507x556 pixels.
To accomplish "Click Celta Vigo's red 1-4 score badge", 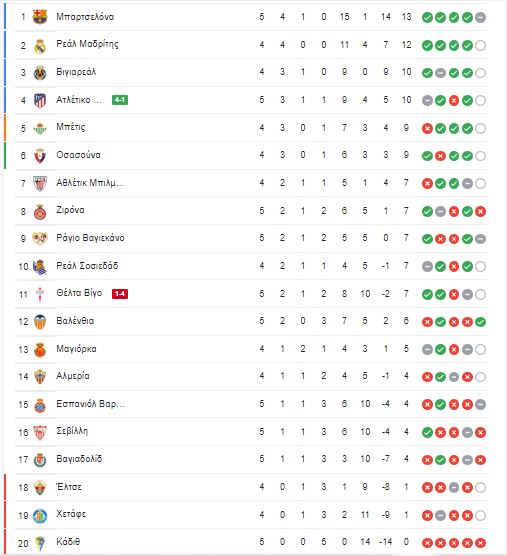I will pos(120,294).
